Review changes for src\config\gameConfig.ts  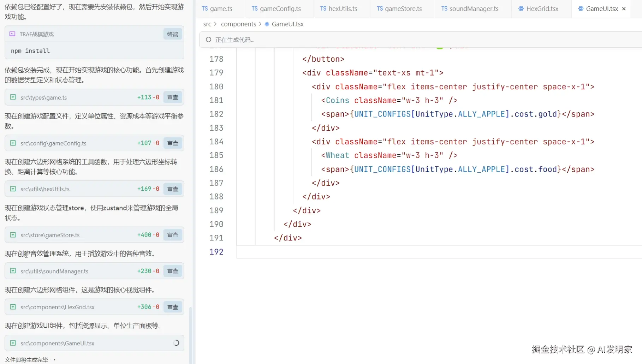click(173, 143)
